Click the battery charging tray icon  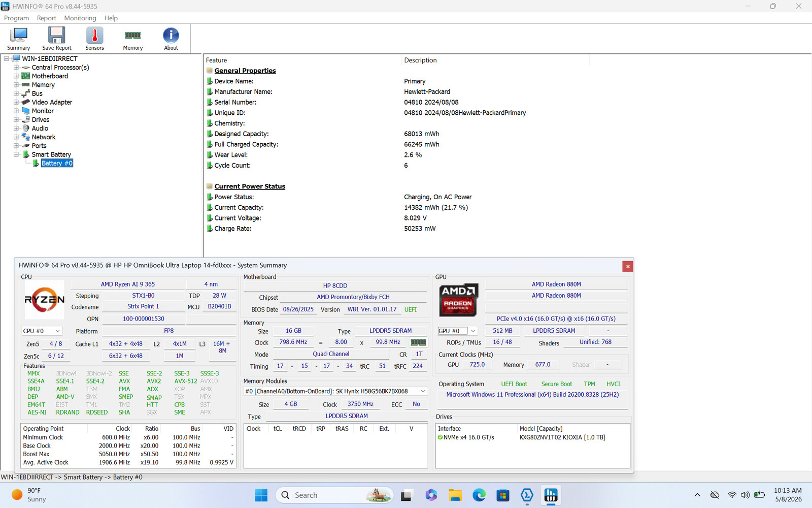click(759, 495)
